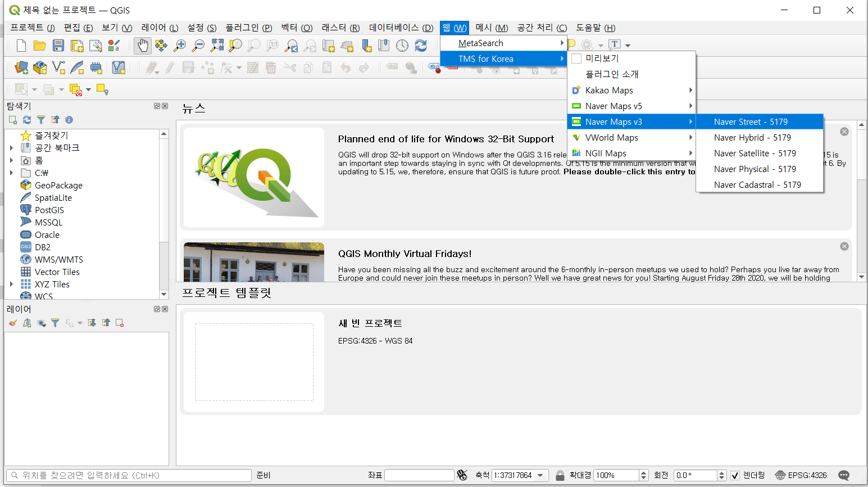Create a new GeoPackage layer icon
Screen dimensions: 868x487
40,67
